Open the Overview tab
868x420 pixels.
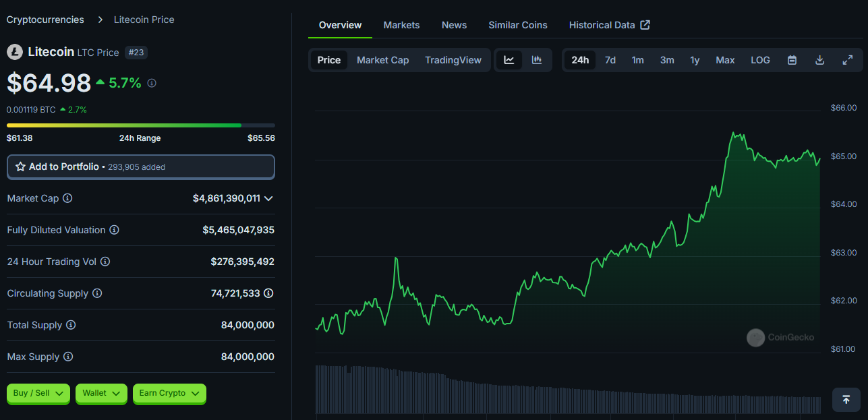coord(341,25)
